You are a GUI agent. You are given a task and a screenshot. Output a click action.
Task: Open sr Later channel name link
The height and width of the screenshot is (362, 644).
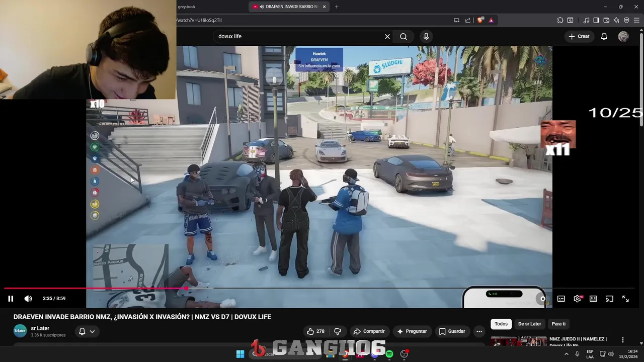[40, 328]
